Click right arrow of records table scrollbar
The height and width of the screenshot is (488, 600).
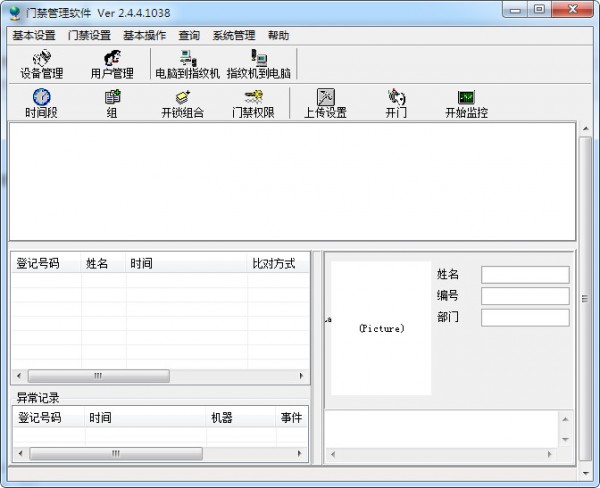301,376
